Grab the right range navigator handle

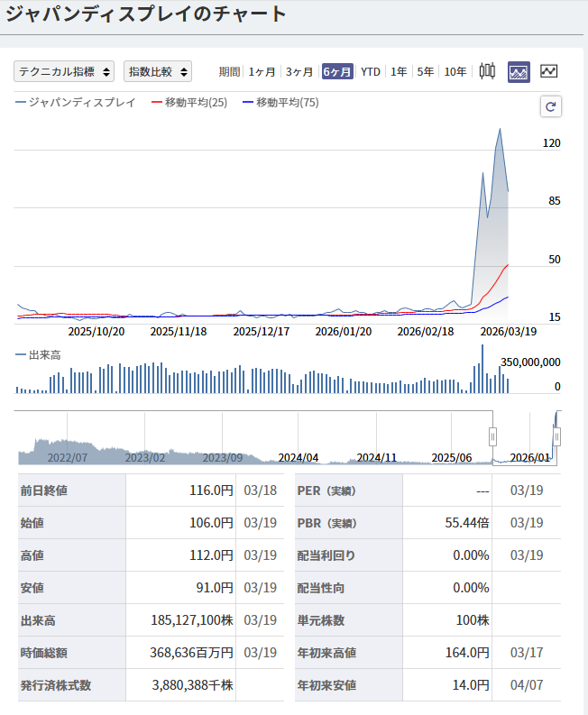(557, 436)
